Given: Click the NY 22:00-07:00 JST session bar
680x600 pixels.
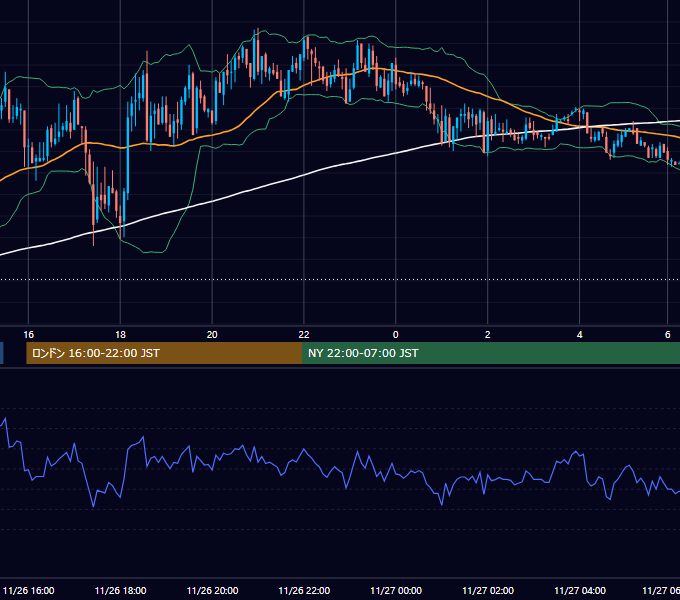Looking at the screenshot, I should coord(491,353).
